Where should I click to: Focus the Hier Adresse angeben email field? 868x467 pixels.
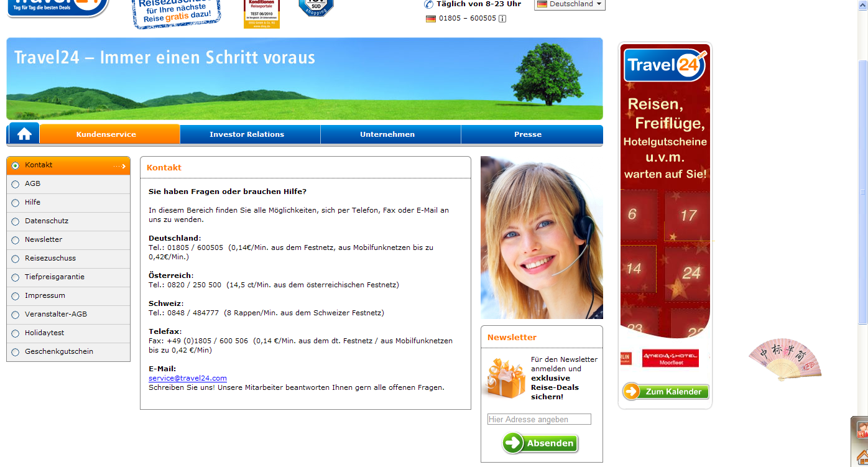click(x=539, y=420)
